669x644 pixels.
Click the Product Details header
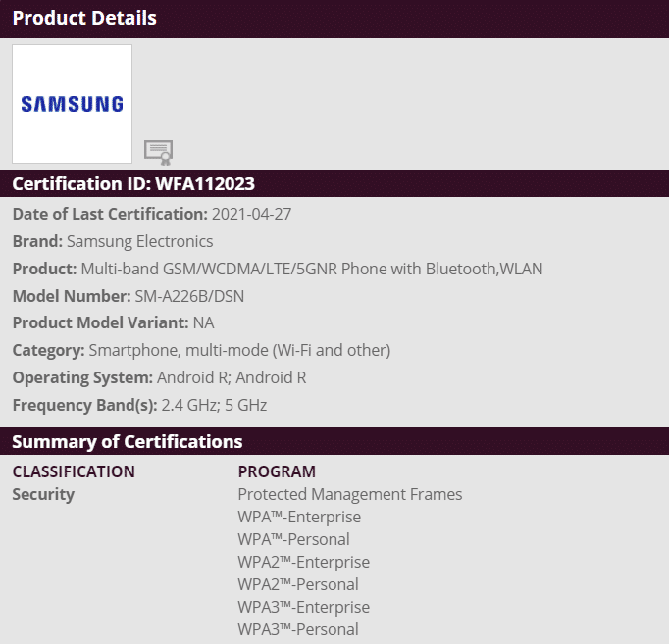coord(84,18)
